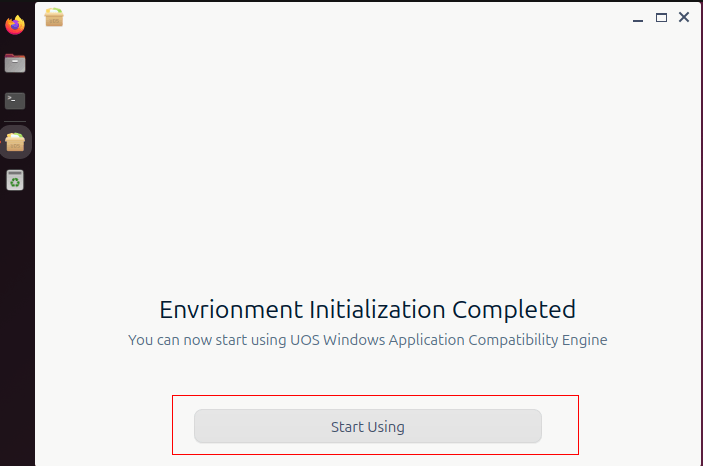
Task: Click the app package icon in title bar
Action: point(54,17)
